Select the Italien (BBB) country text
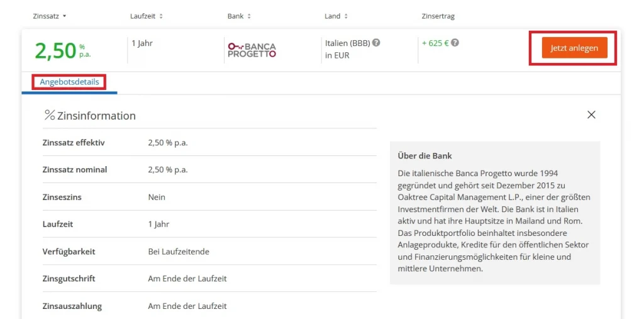Screen dimensions: 644x319 pos(347,43)
